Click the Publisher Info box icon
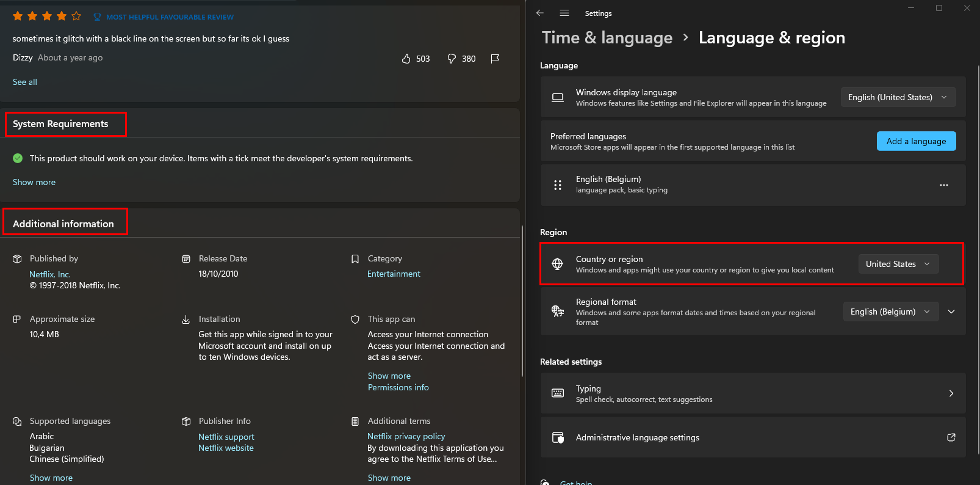Screen dimensions: 980x485 pos(186,421)
